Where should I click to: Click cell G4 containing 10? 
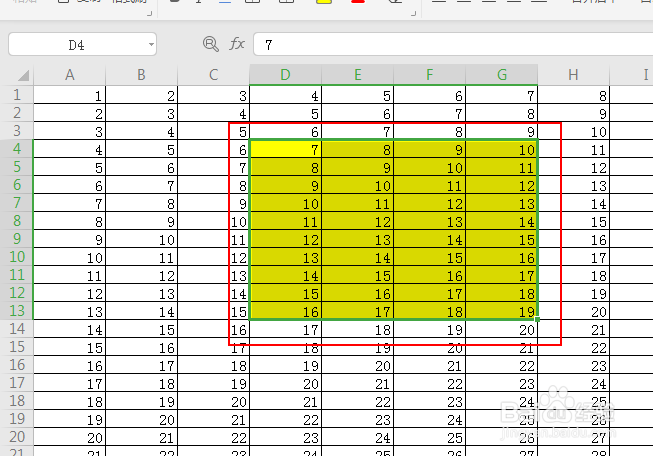502,149
